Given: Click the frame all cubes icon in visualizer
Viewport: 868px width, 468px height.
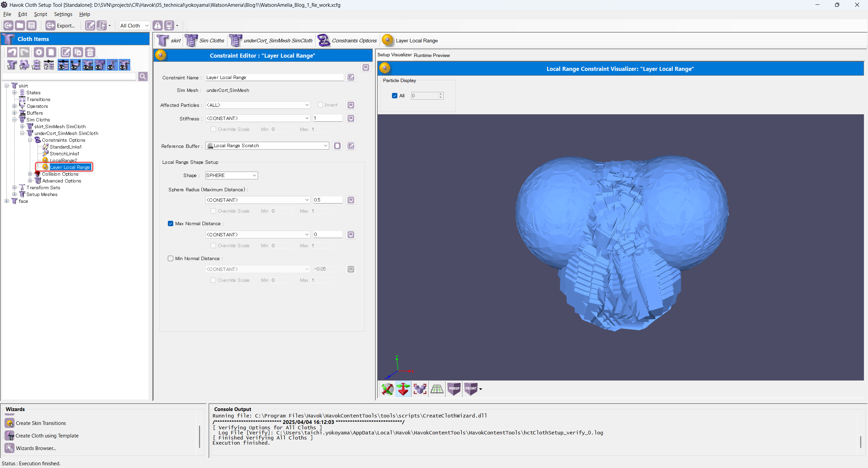Looking at the screenshot, I should (x=420, y=389).
